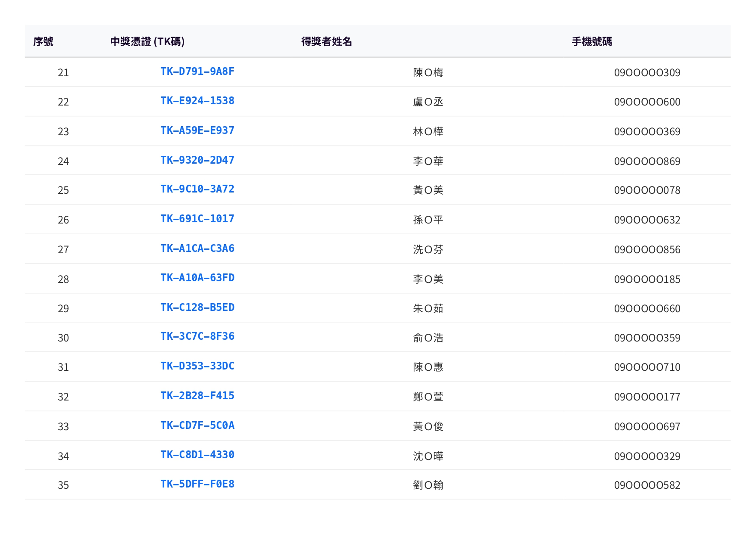Image resolution: width=756 pixels, height=534 pixels.
Task: Click the TK-E924-1538 code link
Action: click(x=197, y=101)
